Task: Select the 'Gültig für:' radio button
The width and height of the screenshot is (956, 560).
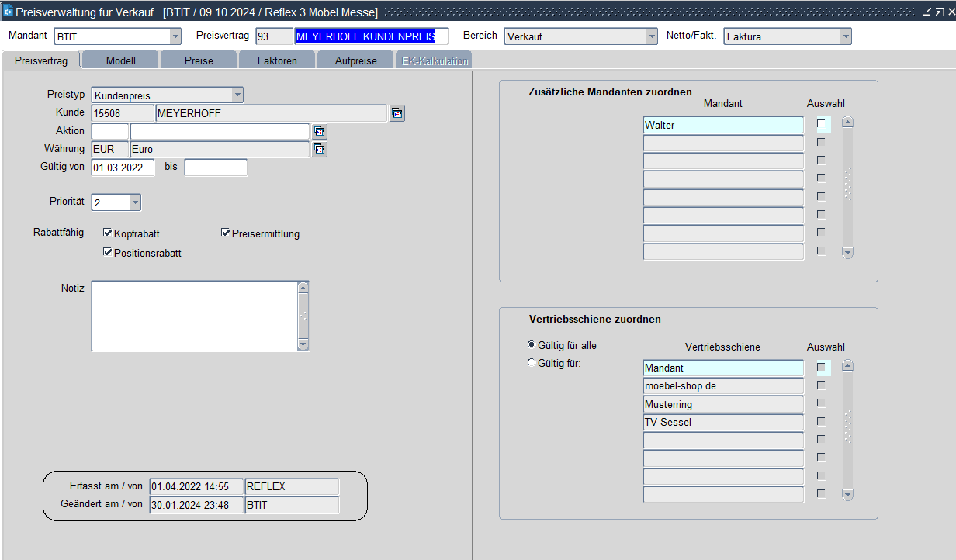Action: click(532, 363)
